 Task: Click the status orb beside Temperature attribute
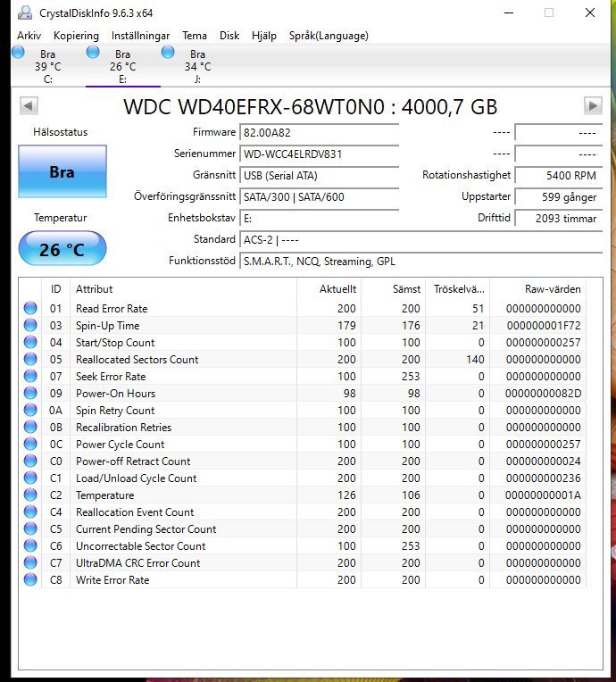tap(31, 495)
